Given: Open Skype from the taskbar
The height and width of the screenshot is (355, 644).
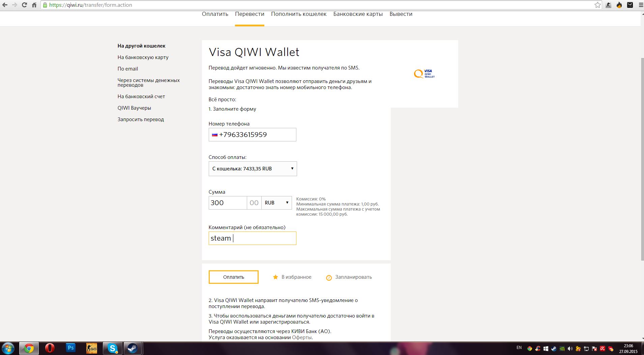Looking at the screenshot, I should [x=113, y=348].
